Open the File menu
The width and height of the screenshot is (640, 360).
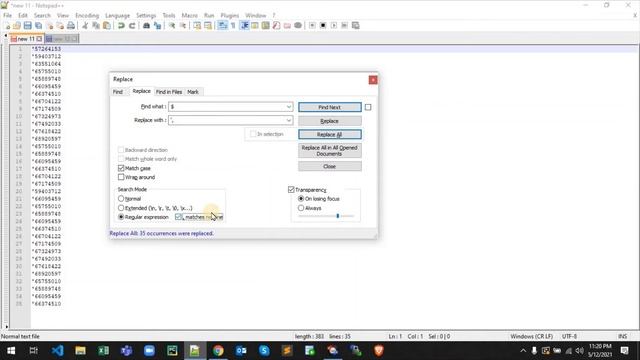[x=7, y=16]
